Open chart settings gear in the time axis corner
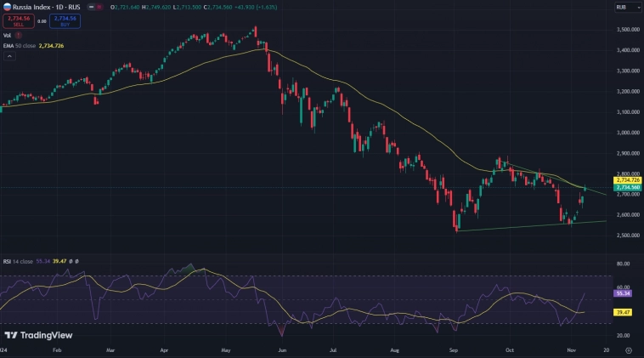The image size is (644, 358). (629, 350)
